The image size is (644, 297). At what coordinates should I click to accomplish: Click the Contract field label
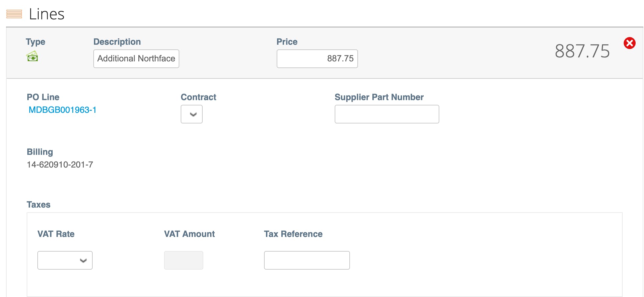[198, 97]
